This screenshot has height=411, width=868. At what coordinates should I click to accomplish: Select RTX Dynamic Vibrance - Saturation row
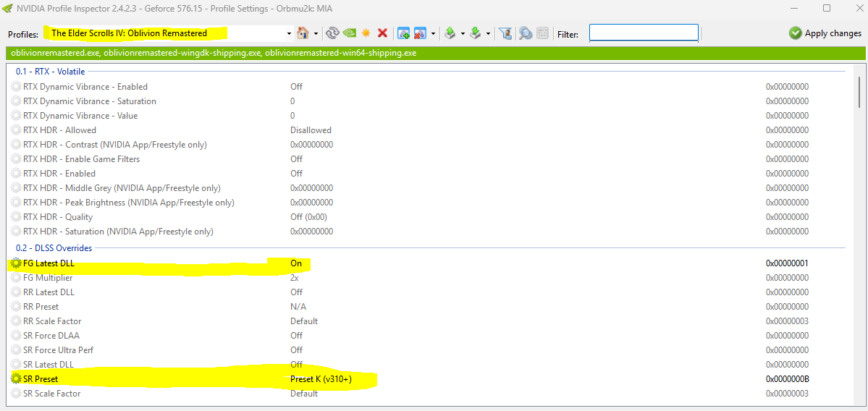coord(429,101)
